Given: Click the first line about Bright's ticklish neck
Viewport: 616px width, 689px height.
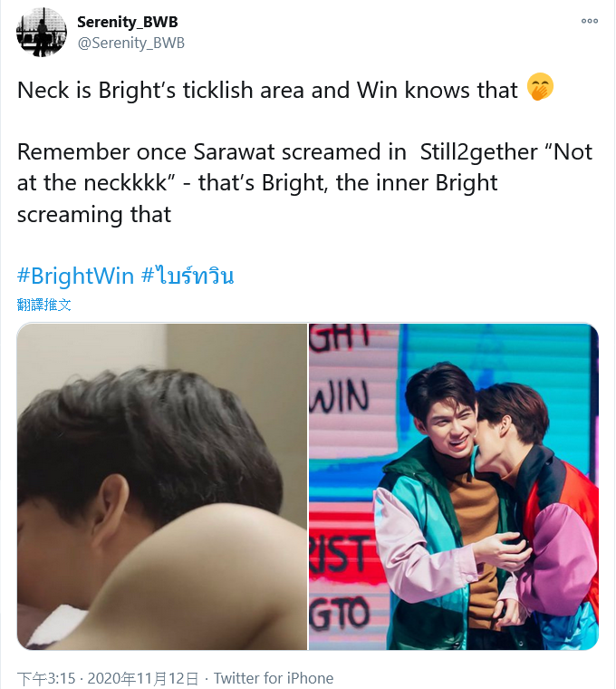Looking at the screenshot, I should tap(267, 90).
